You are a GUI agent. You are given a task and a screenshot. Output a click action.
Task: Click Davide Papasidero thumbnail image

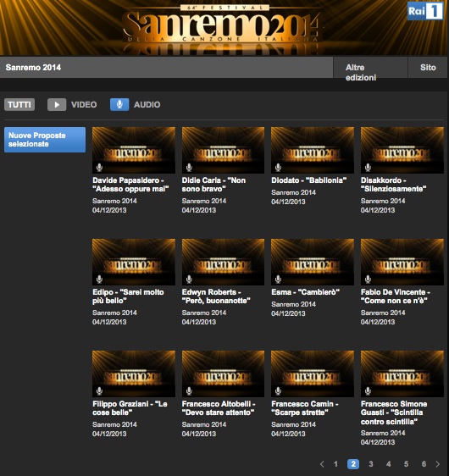point(134,150)
